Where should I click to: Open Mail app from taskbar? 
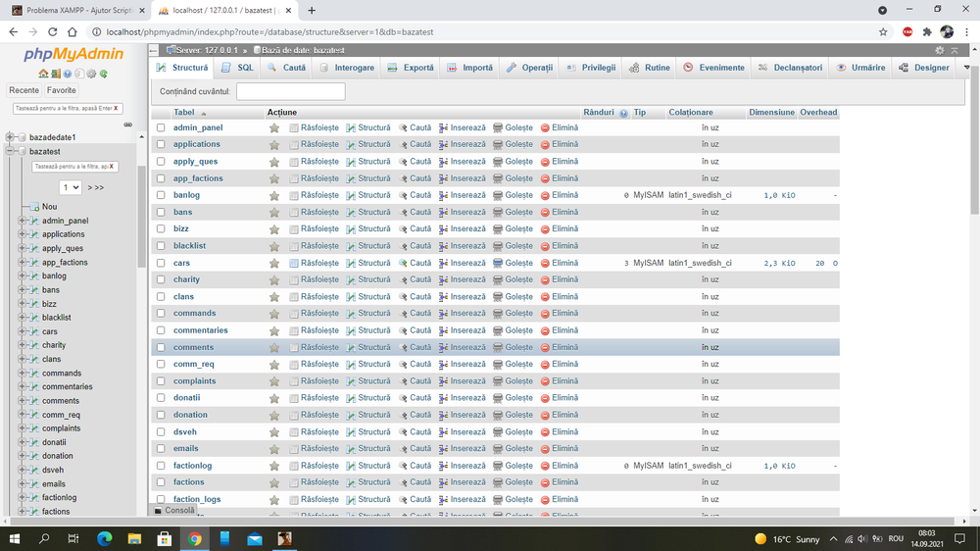255,538
